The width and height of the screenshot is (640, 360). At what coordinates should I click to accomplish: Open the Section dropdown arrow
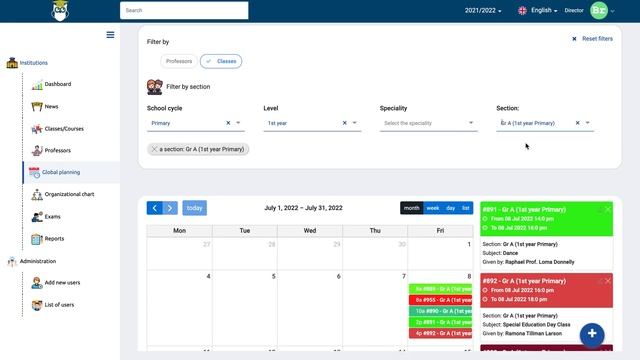pos(588,123)
